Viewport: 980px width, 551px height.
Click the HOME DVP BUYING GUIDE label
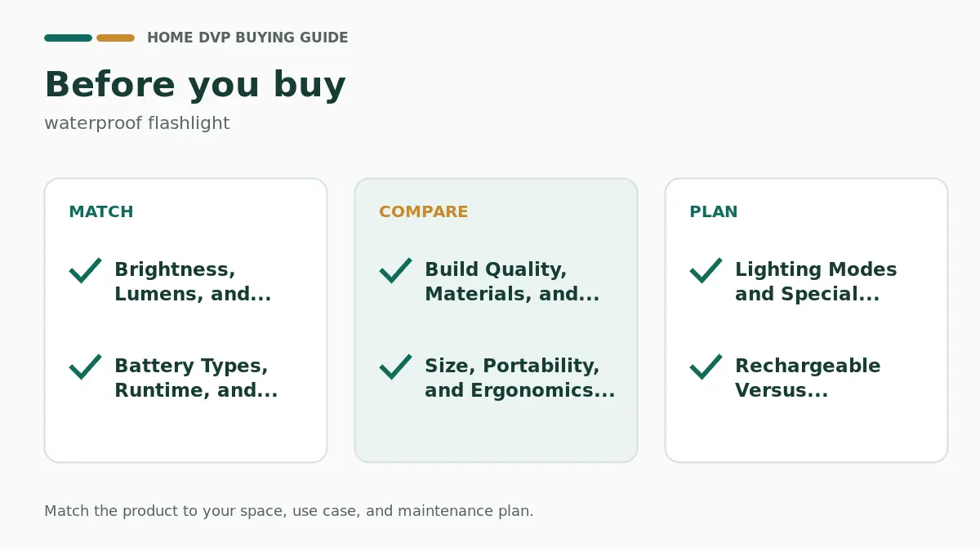[x=247, y=38]
